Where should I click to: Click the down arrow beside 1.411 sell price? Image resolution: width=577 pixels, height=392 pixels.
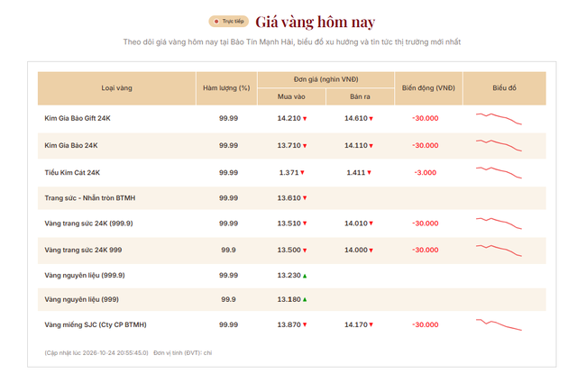coord(369,172)
